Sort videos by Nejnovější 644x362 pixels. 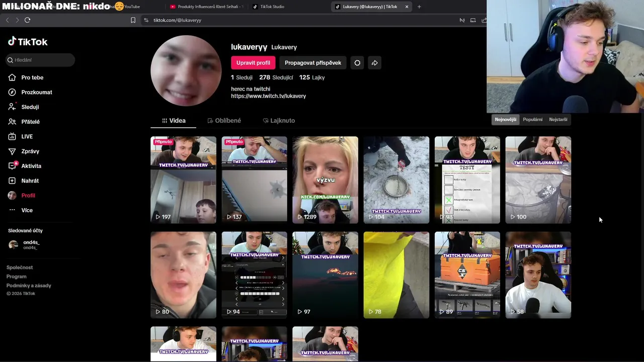(505, 120)
